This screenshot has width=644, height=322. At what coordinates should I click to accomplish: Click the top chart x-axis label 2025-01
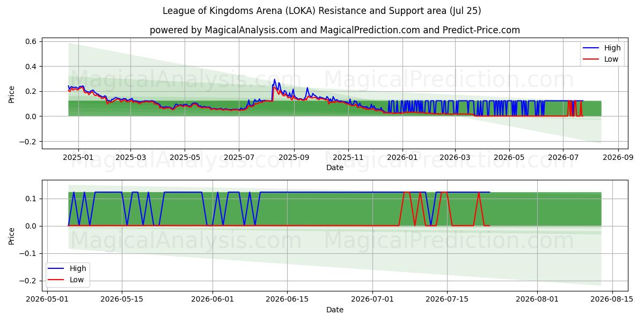pyautogui.click(x=78, y=158)
